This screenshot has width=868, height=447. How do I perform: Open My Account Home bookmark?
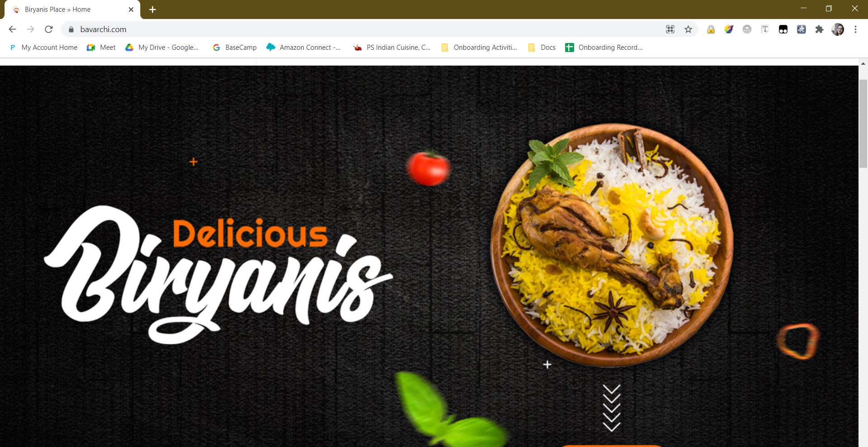point(43,48)
